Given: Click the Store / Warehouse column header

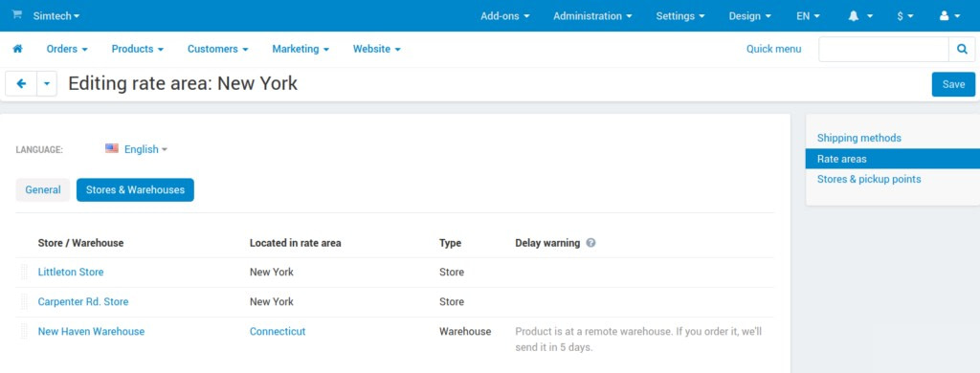Looking at the screenshot, I should point(80,243).
